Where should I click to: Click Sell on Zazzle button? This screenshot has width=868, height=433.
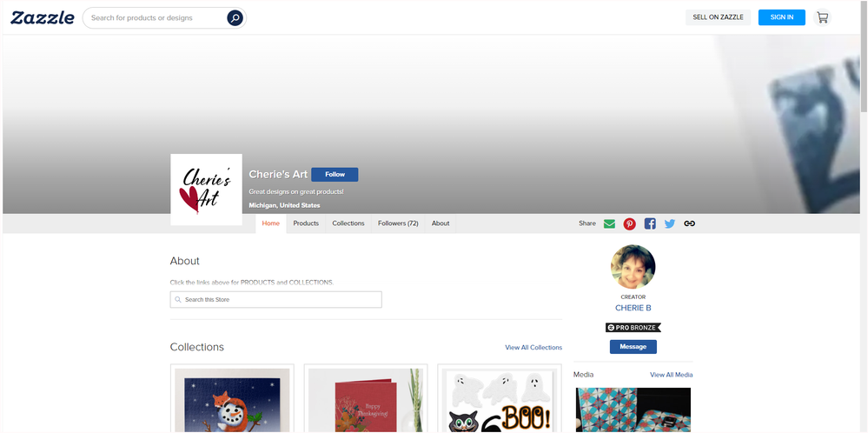point(718,17)
